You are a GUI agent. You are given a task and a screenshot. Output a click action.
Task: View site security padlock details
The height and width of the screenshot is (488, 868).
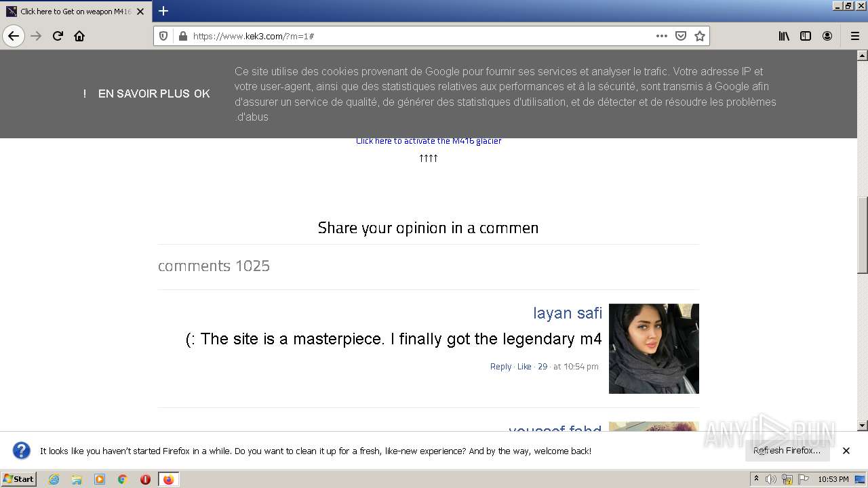(182, 36)
